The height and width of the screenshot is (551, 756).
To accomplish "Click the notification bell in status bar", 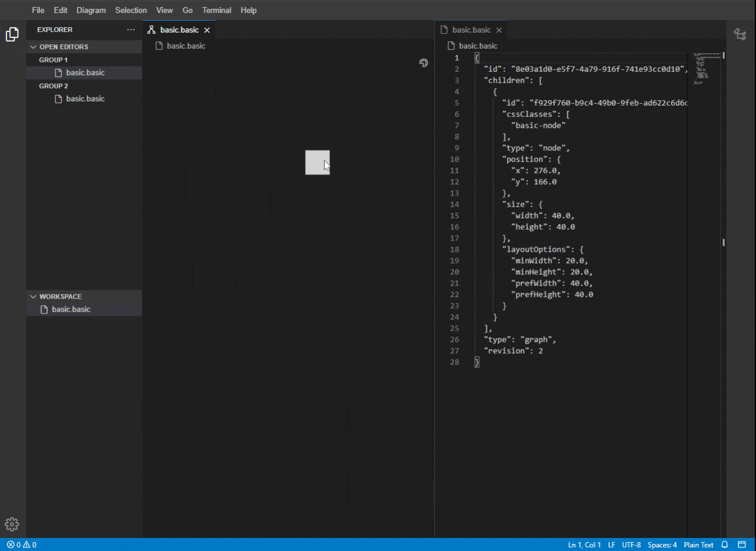I will coord(725,544).
